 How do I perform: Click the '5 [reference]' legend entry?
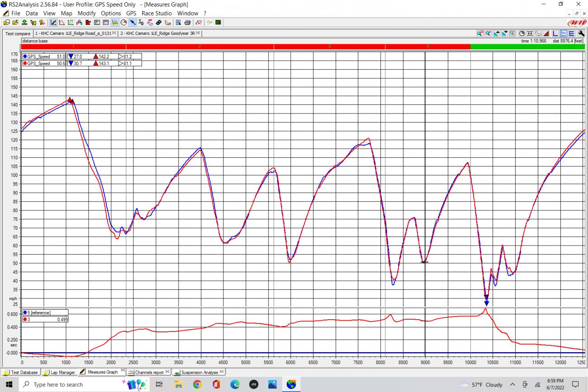(x=45, y=312)
